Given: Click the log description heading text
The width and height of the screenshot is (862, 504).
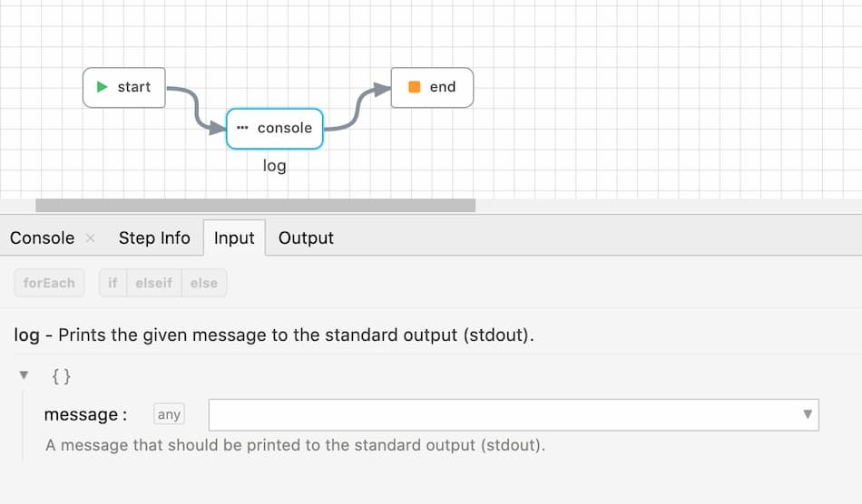Looking at the screenshot, I should tap(274, 334).
